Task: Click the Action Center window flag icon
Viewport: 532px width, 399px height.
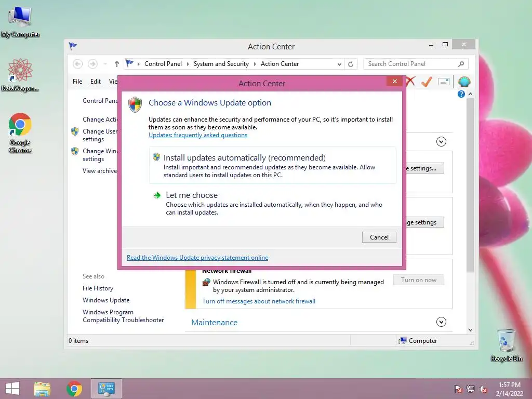Action: (x=73, y=46)
